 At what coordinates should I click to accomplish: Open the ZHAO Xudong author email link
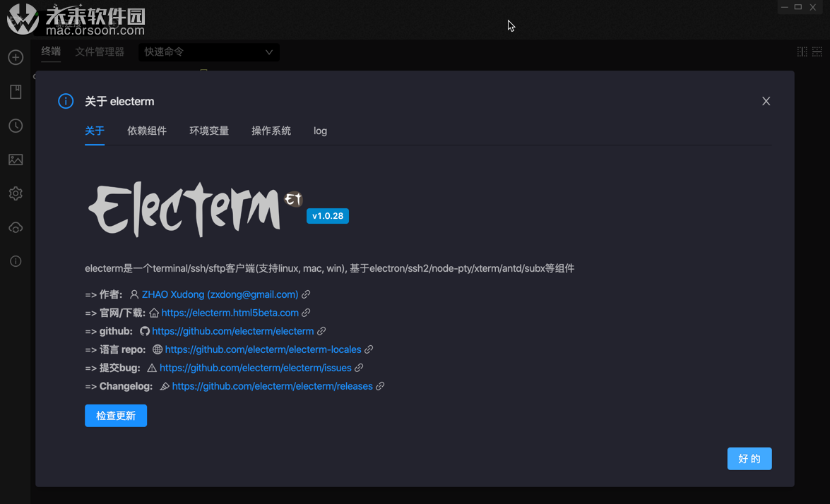(220, 294)
